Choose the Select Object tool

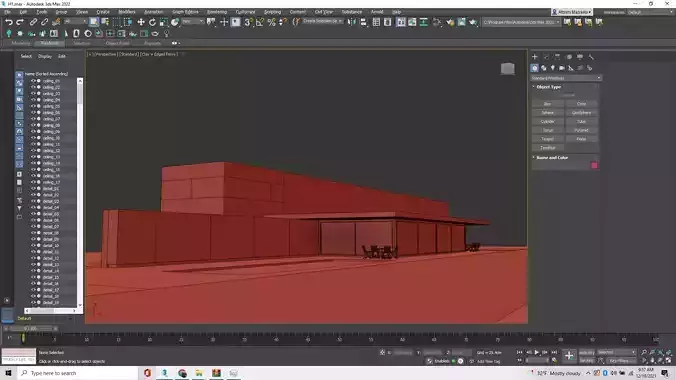[x=94, y=22]
